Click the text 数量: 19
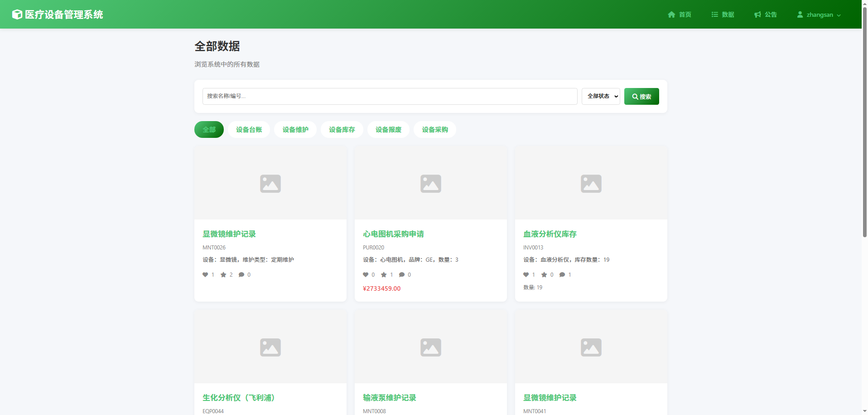 click(533, 288)
